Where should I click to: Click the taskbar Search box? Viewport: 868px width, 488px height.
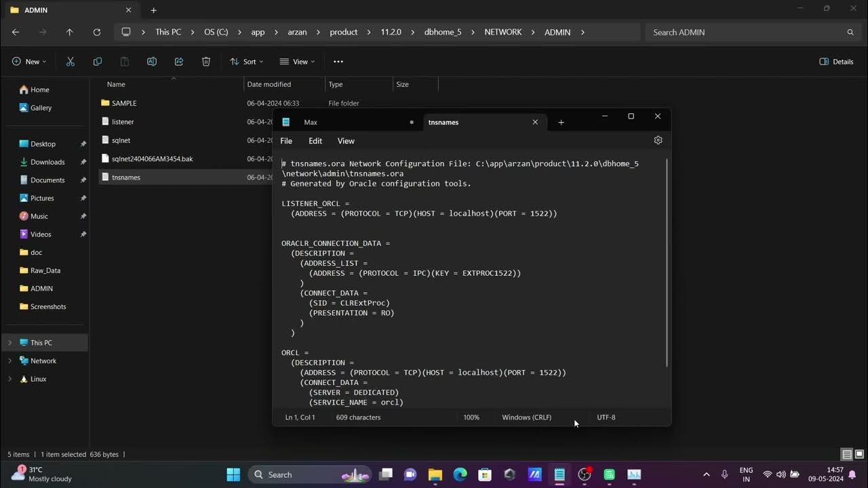(x=309, y=474)
